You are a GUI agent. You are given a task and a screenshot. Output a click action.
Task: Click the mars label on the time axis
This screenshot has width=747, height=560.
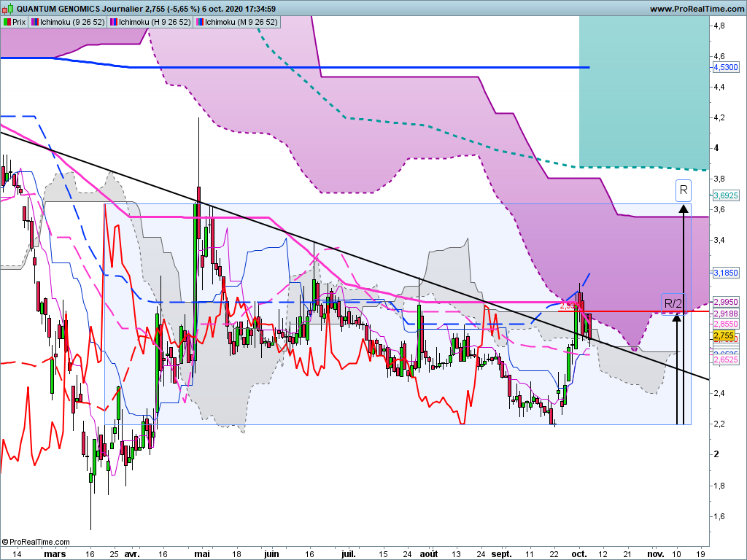pos(55,554)
